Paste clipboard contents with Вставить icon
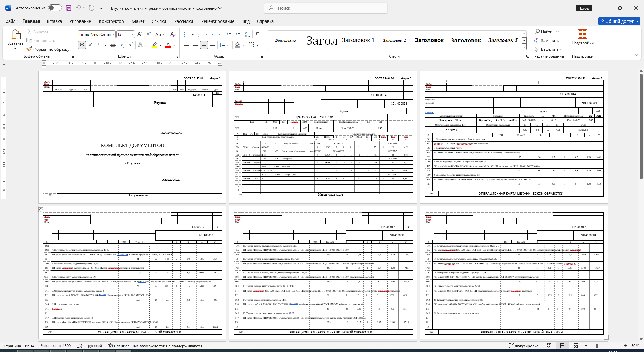This screenshot has width=644, height=352. click(15, 35)
